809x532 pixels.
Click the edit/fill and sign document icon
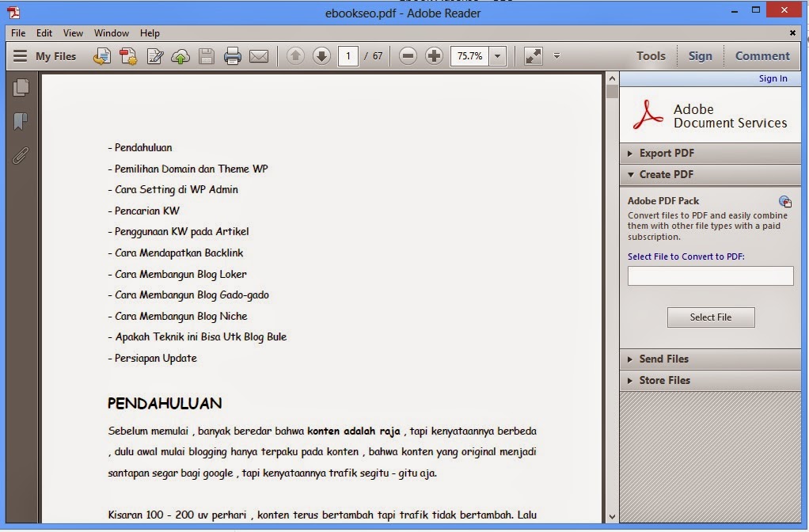[x=155, y=55]
